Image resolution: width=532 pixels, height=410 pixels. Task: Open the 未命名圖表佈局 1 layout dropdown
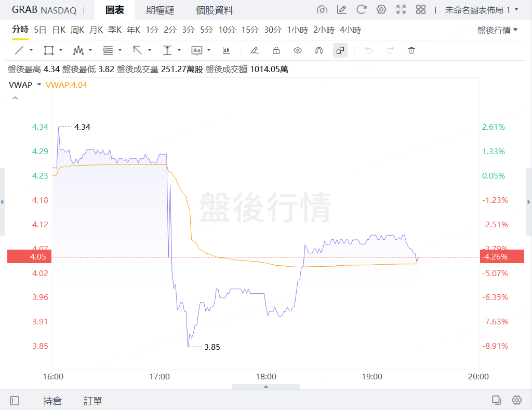click(482, 10)
